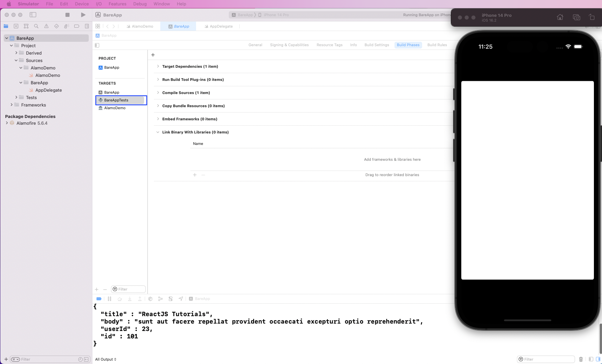Open the Issue navigator warning icon
The image size is (602, 364).
46,26
